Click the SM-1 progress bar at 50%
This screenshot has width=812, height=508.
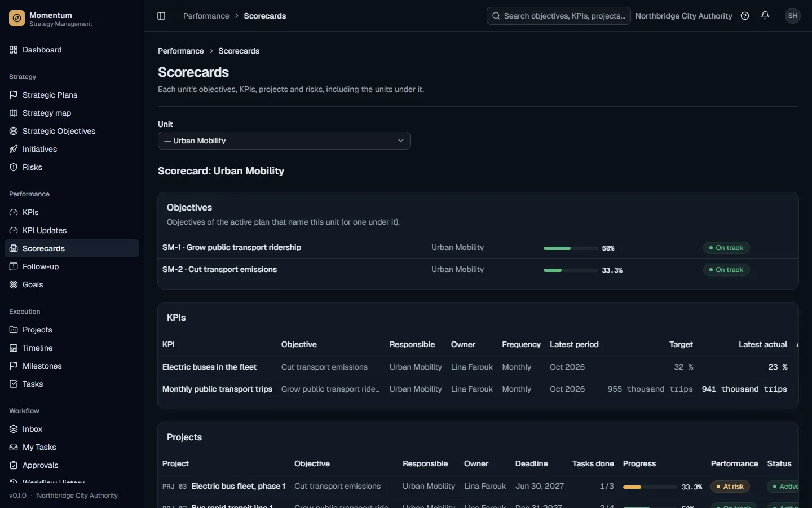(x=570, y=248)
